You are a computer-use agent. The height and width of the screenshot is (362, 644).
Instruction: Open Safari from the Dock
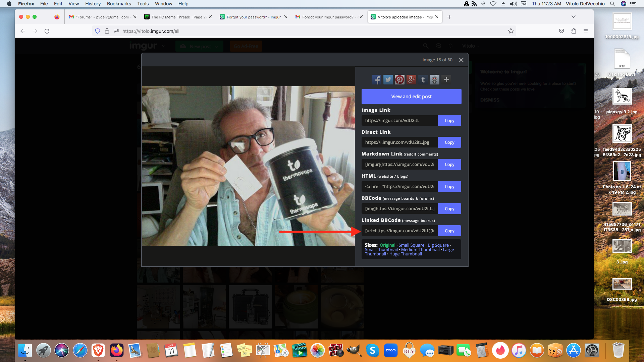tap(80, 351)
